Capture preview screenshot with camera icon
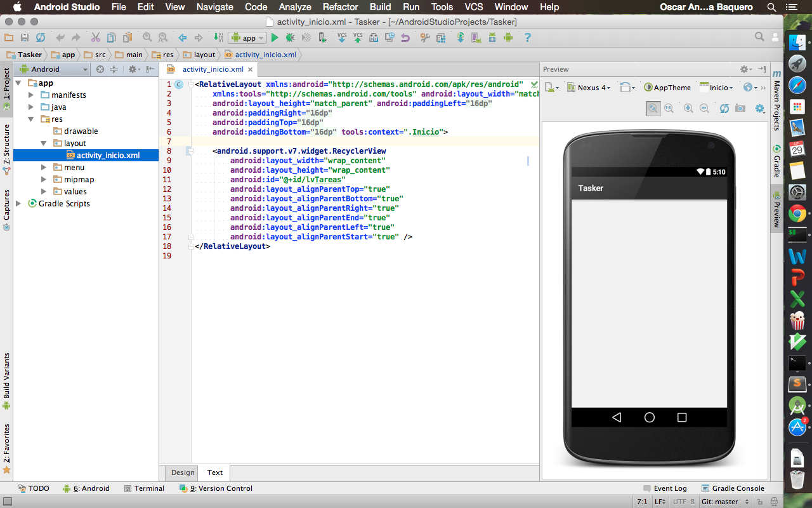812x508 pixels. coord(740,109)
